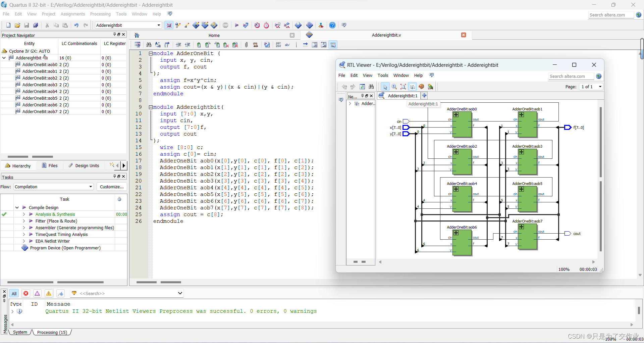Open the Processing menu in main menu bar

pos(100,14)
